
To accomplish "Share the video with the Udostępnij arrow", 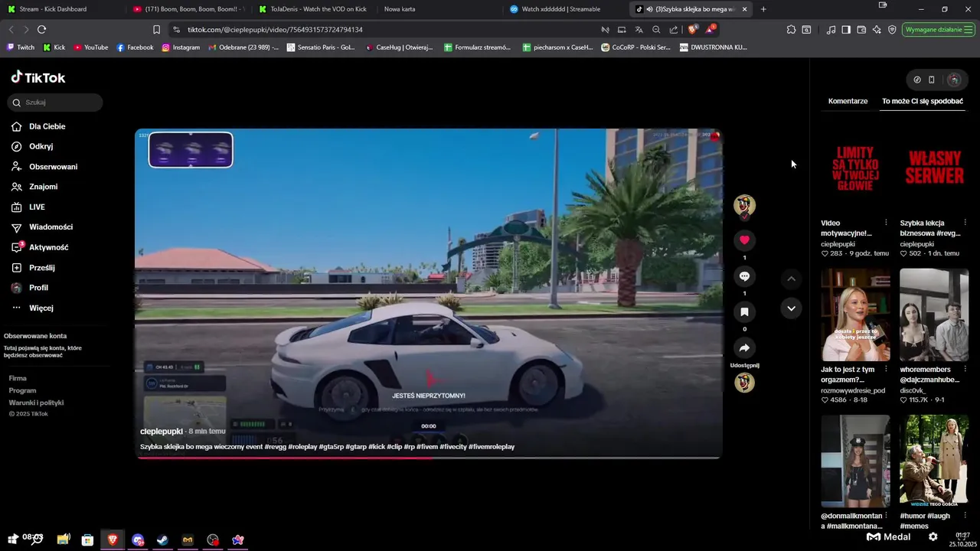I will click(744, 348).
